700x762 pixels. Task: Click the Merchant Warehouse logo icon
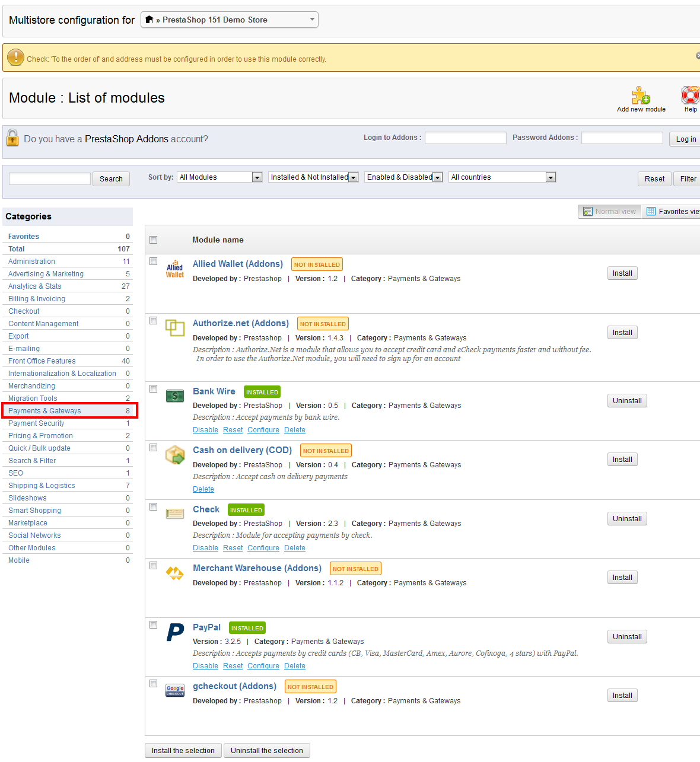175,573
